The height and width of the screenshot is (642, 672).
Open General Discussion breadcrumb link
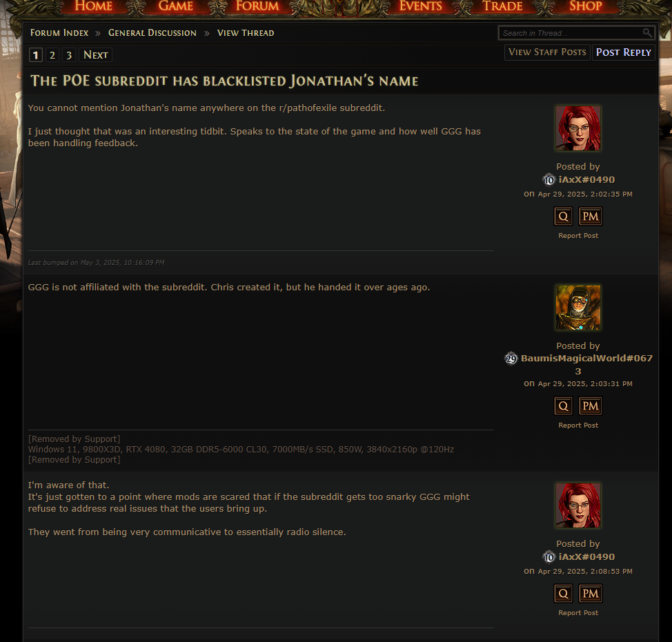(x=152, y=33)
